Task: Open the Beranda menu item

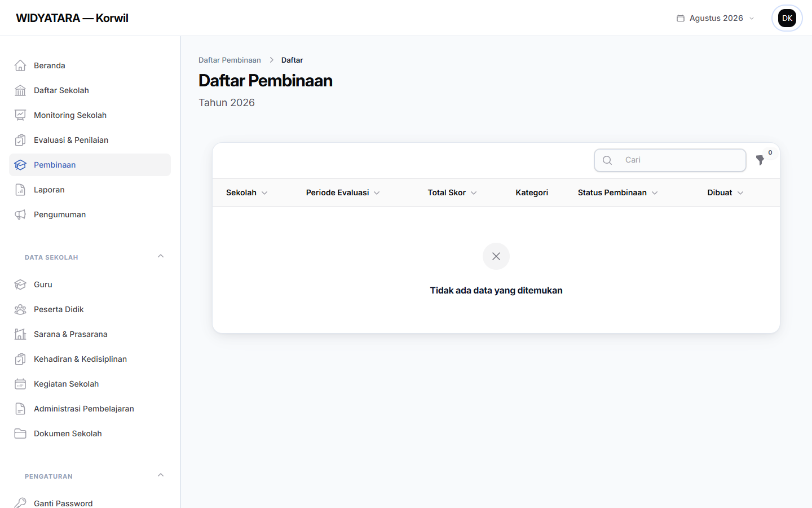Action: pyautogui.click(x=90, y=65)
